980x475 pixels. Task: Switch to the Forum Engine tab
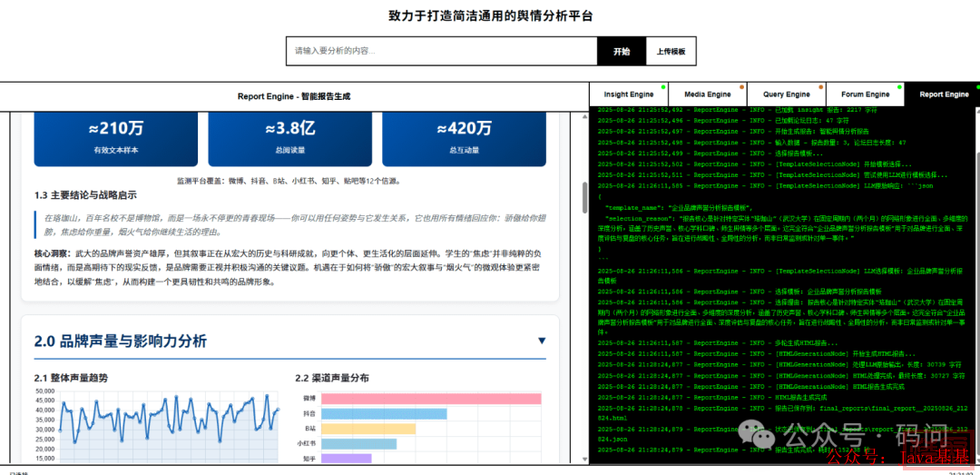[x=865, y=94]
